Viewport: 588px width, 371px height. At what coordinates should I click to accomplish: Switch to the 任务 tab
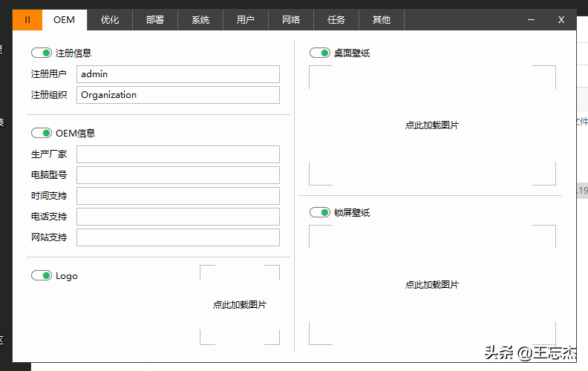(336, 20)
